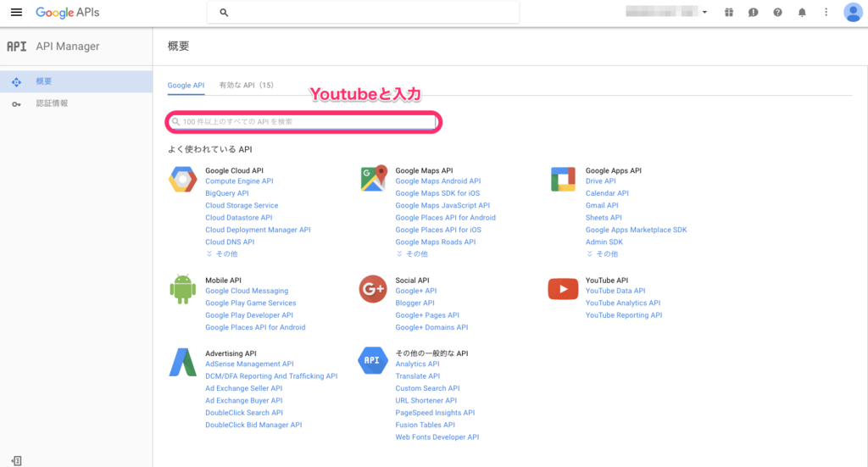Open the three-dot more options menu

[826, 12]
